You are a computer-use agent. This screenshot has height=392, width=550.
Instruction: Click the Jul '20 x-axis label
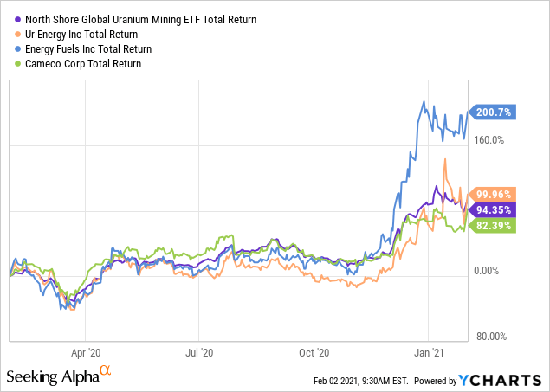[199, 353]
